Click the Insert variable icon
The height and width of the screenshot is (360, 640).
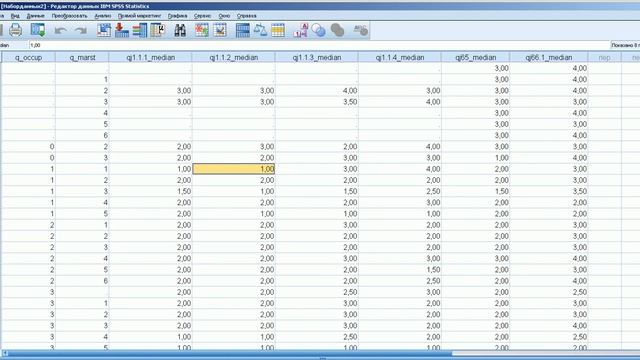coord(220,30)
